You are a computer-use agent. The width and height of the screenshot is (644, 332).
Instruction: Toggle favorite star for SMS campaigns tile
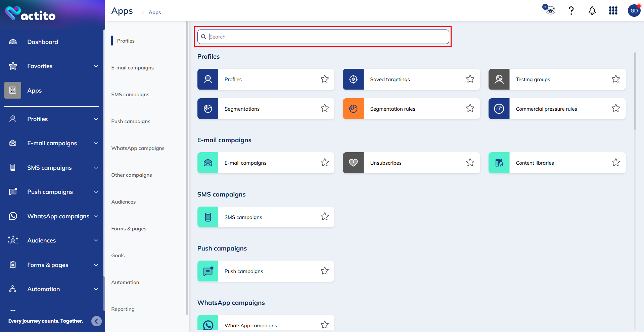(324, 217)
